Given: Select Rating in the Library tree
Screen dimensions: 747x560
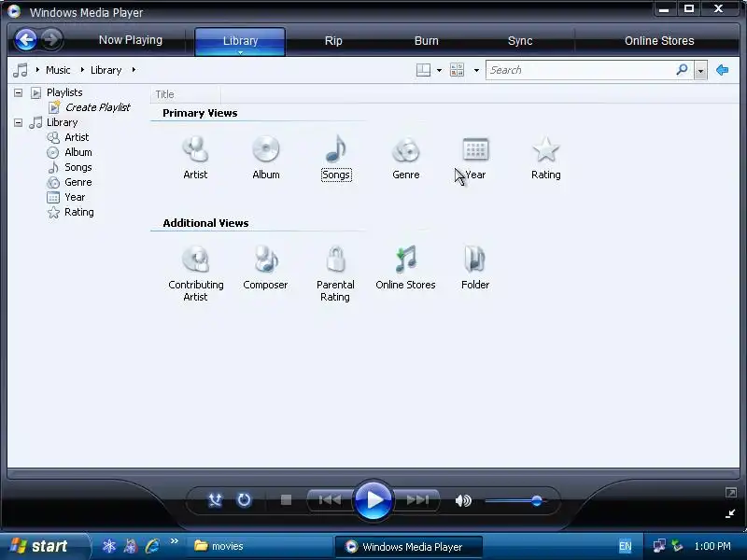Looking at the screenshot, I should tap(78, 212).
